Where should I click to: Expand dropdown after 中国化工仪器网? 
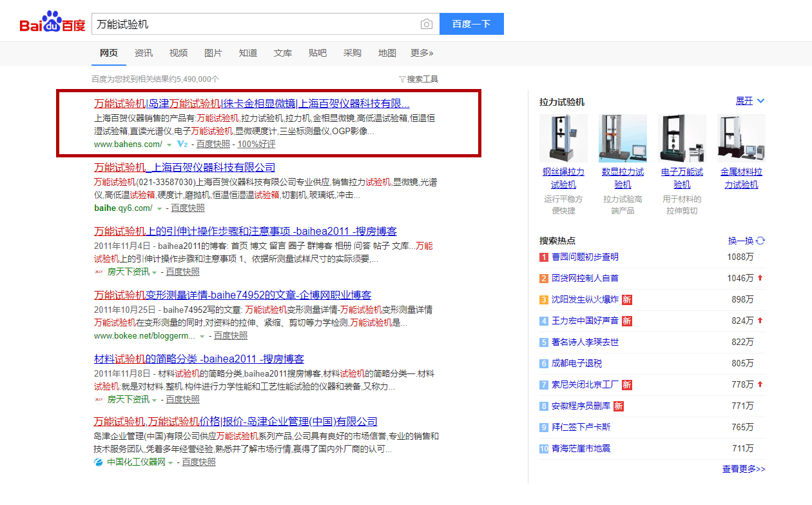tap(171, 462)
